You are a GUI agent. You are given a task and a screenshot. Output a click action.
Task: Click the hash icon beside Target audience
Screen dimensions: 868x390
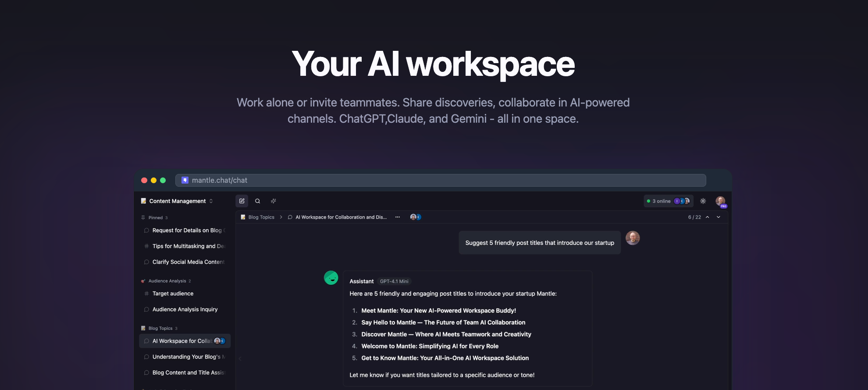coord(146,294)
